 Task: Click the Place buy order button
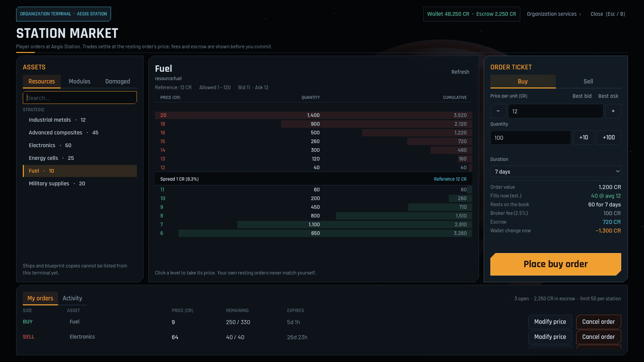click(556, 264)
